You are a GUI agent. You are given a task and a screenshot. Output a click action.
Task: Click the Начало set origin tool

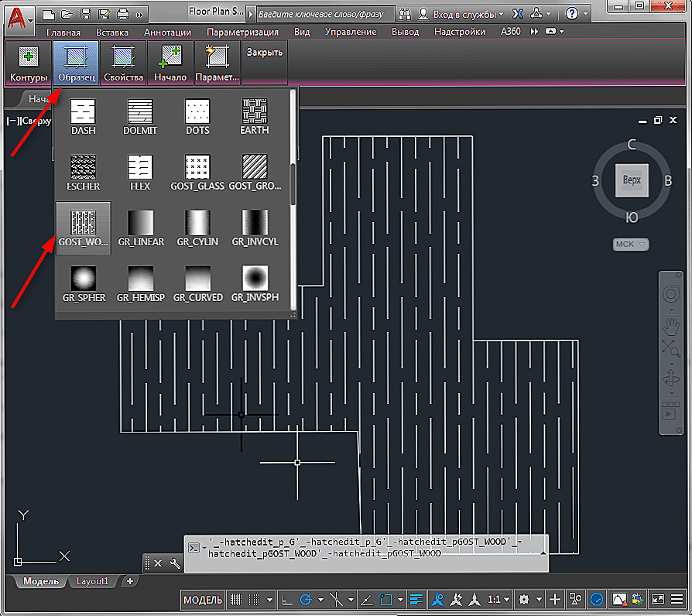click(x=170, y=63)
